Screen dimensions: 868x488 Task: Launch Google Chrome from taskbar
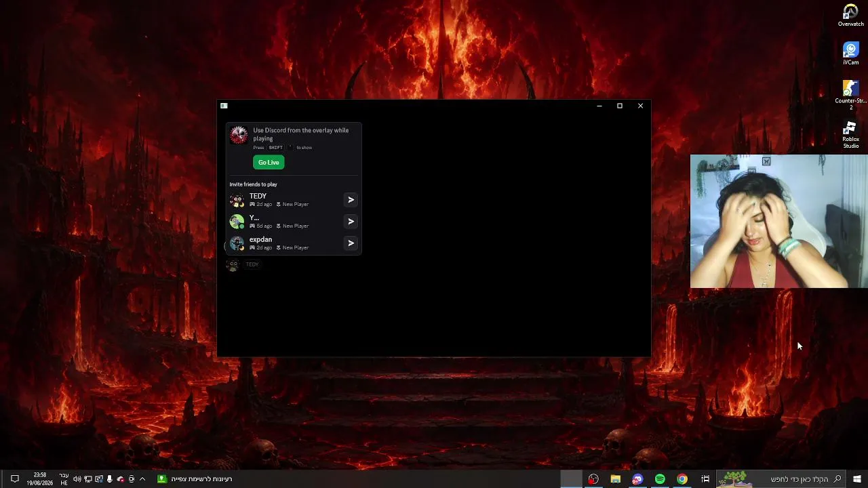(x=682, y=479)
